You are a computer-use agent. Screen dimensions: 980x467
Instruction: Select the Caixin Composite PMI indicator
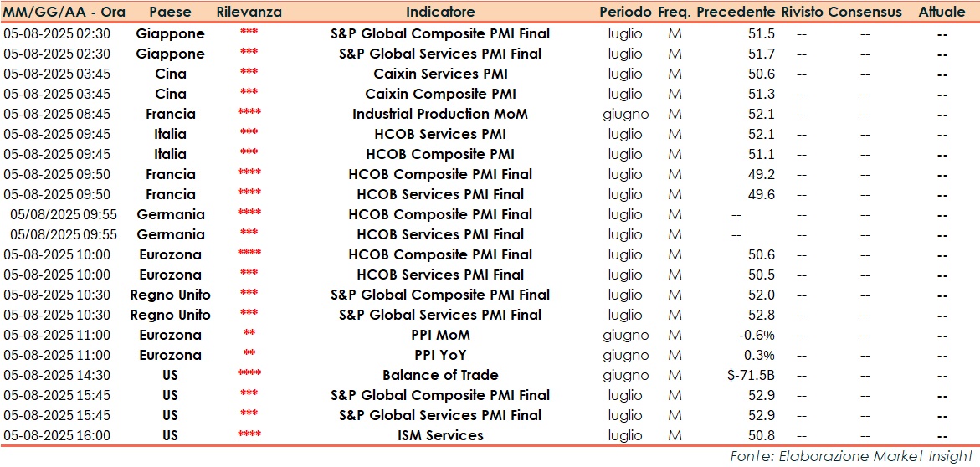(x=440, y=94)
